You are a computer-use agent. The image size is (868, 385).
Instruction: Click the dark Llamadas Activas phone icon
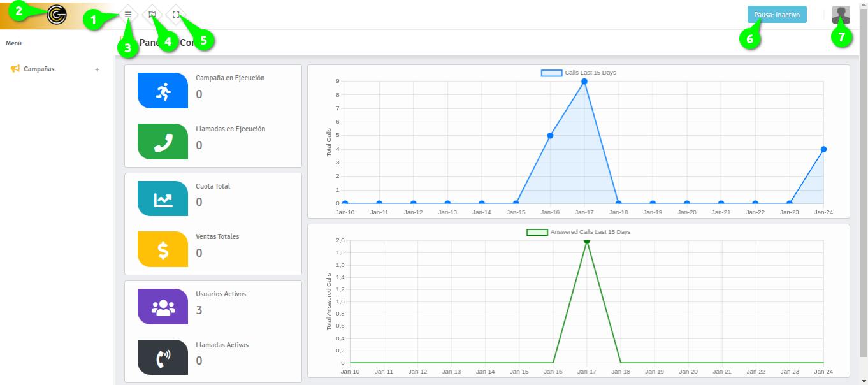click(163, 358)
